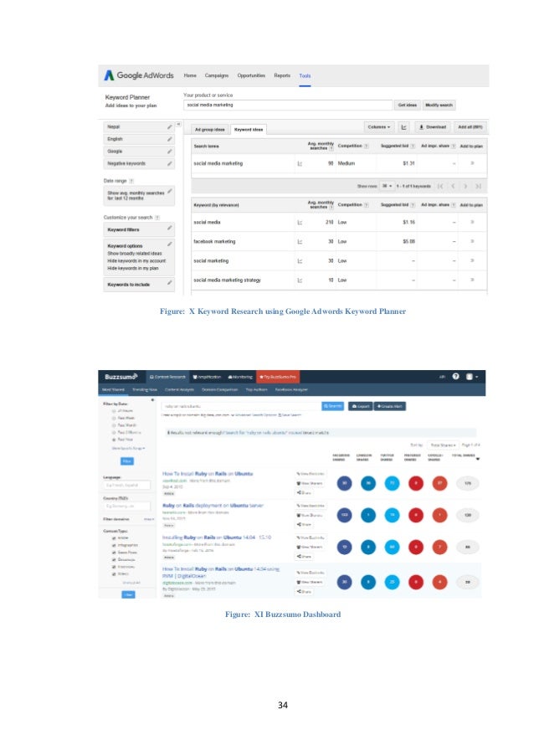Click into Buzzsumo topic search box

tap(241, 406)
